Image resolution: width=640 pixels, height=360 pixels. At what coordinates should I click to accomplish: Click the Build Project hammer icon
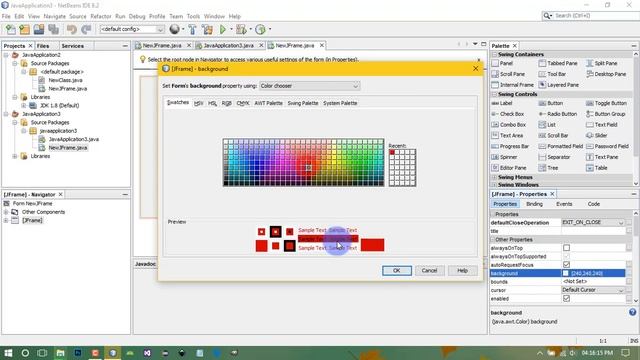[x=192, y=29]
